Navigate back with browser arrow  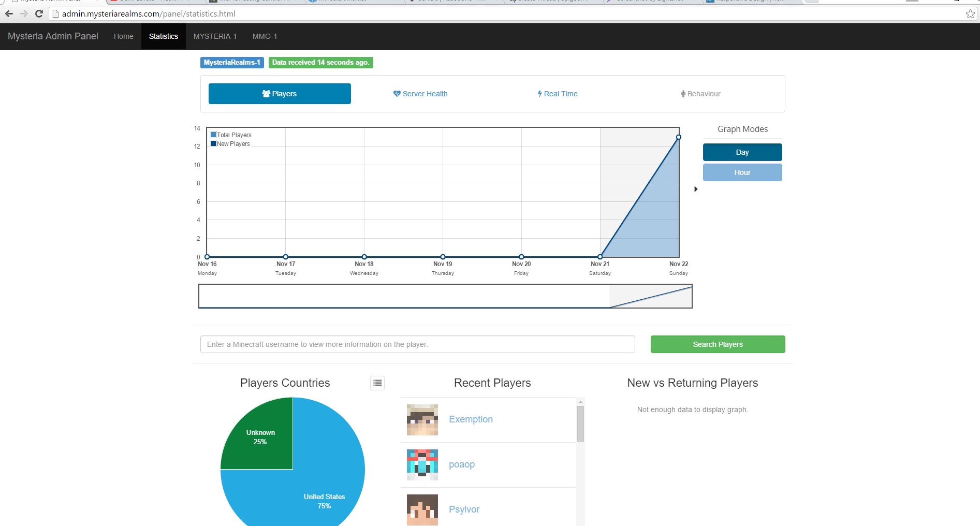[x=9, y=14]
